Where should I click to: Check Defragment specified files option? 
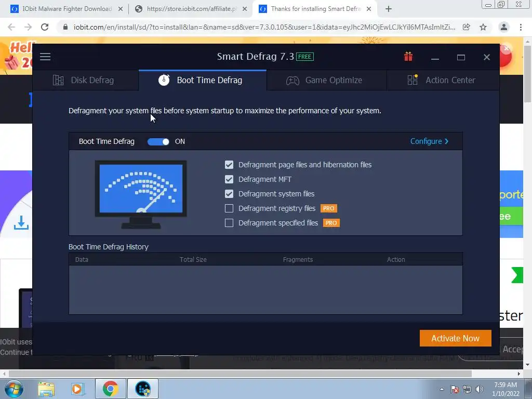229,223
